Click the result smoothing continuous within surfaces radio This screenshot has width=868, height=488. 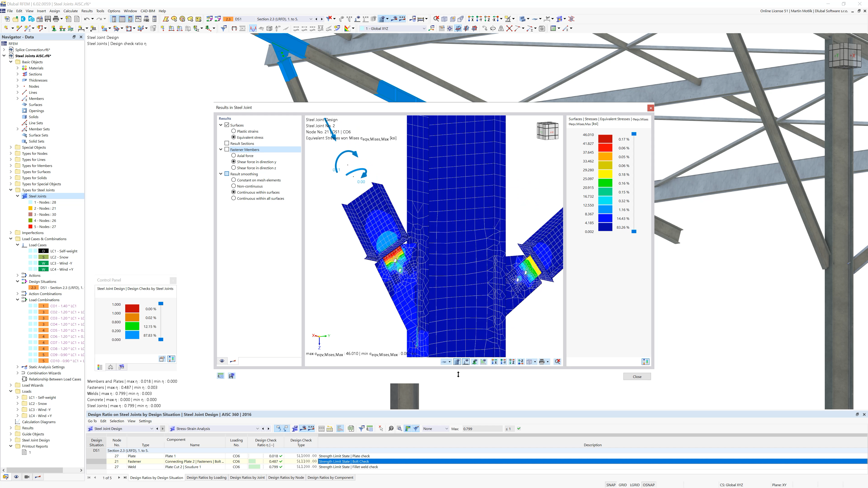tap(233, 192)
